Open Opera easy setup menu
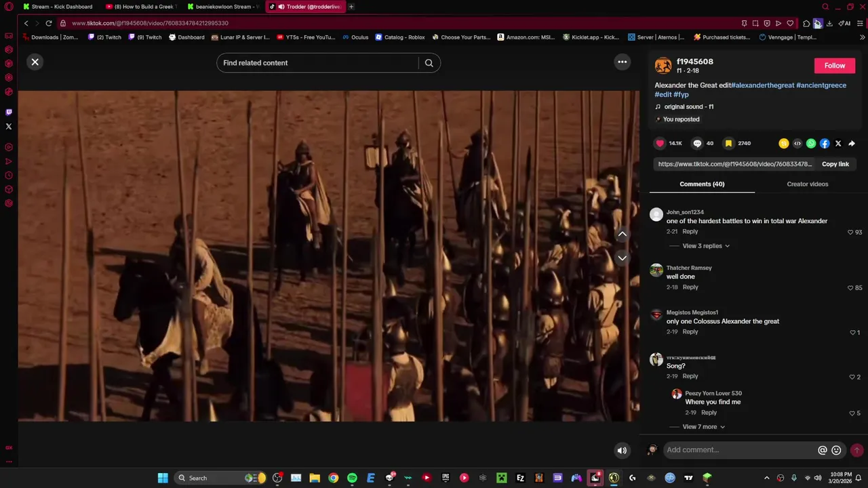The width and height of the screenshot is (868, 488). 860,23
